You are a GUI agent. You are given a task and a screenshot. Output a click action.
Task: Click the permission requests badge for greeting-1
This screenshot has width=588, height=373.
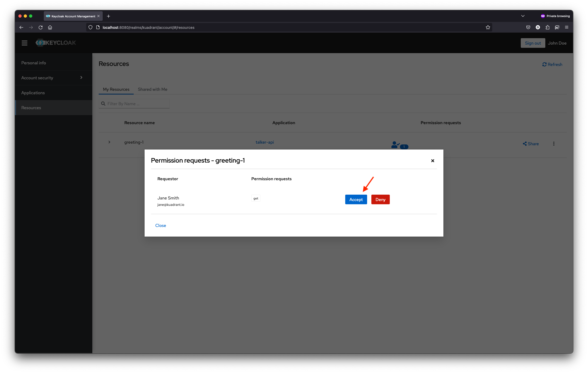[x=399, y=145]
